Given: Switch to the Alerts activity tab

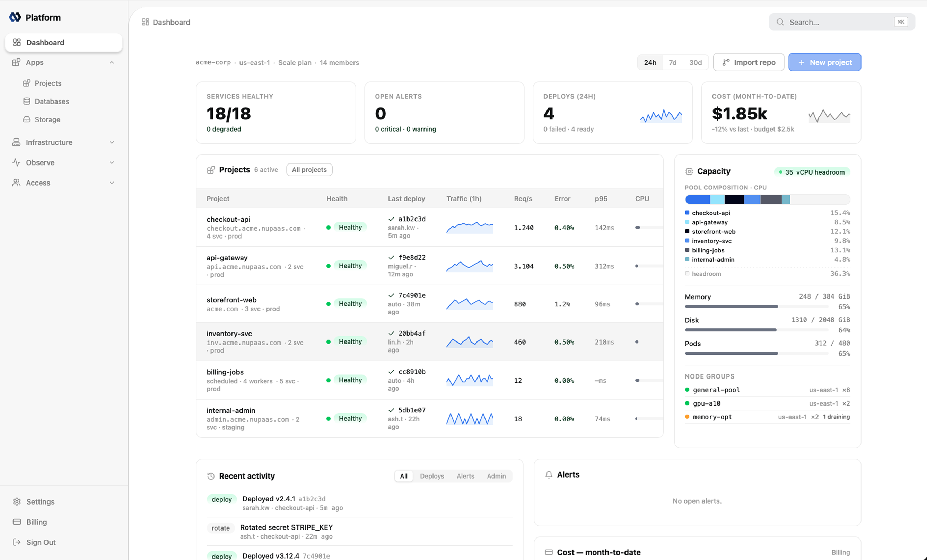Looking at the screenshot, I should [465, 476].
